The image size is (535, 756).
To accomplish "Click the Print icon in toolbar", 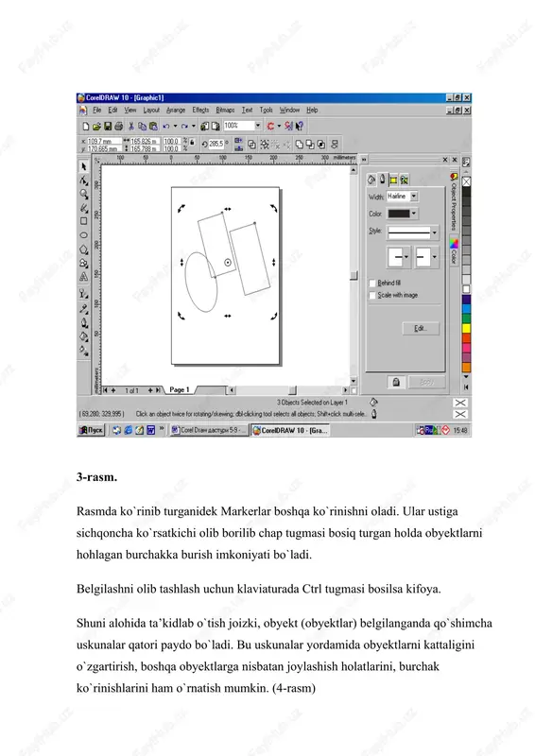I will (119, 127).
